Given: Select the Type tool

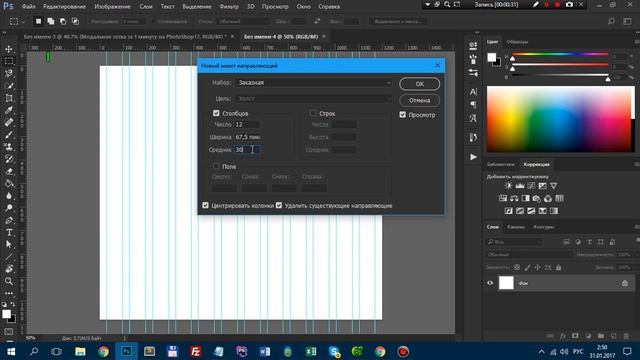Looking at the screenshot, I should [x=9, y=233].
